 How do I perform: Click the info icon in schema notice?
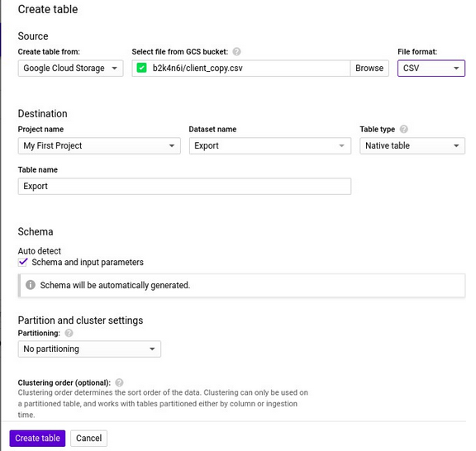(31, 285)
